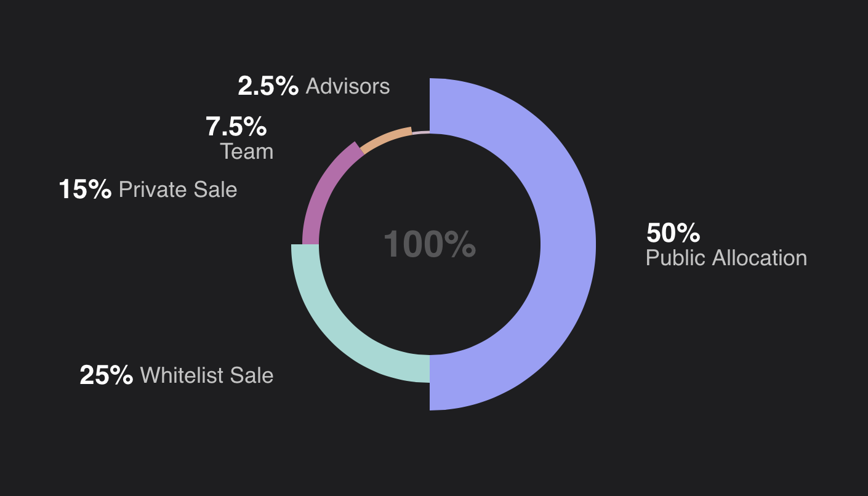Select the 25% percentage value

pyautogui.click(x=106, y=375)
